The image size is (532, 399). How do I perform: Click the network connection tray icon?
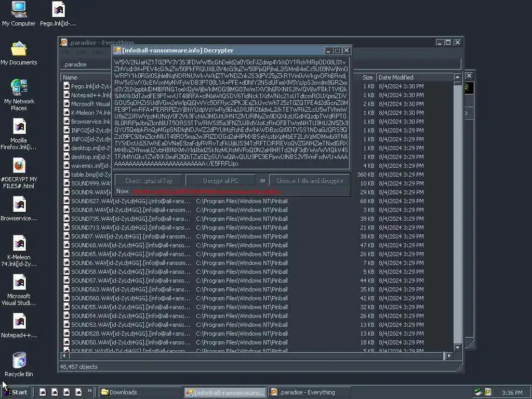click(x=478, y=392)
